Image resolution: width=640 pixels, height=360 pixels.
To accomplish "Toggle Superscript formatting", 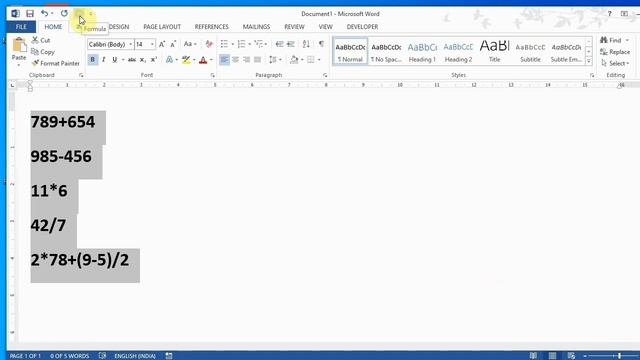I will [x=154, y=60].
